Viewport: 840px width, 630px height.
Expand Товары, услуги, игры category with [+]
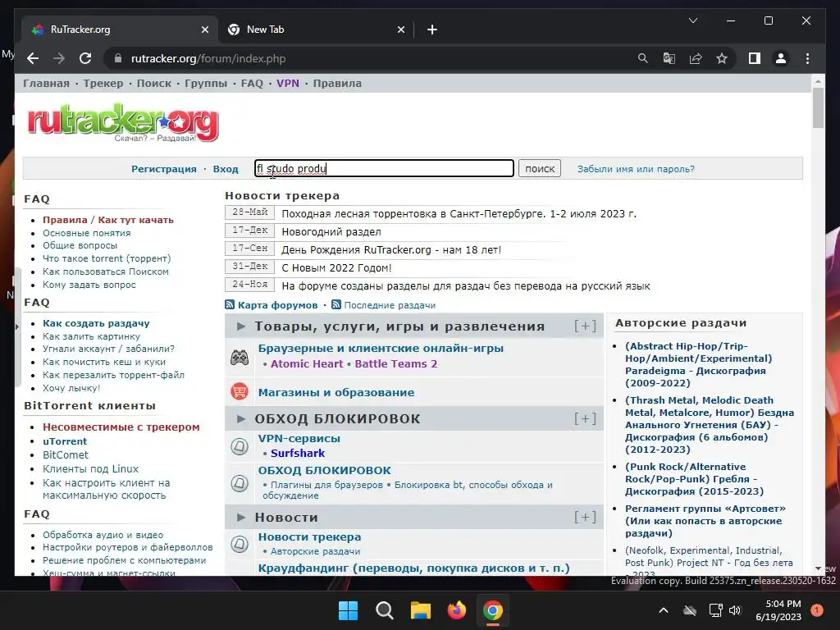tap(585, 326)
